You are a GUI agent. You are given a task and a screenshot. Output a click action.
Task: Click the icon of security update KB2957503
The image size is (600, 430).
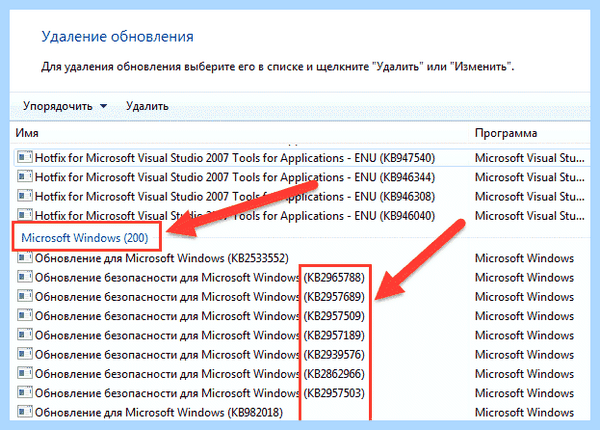(24, 393)
